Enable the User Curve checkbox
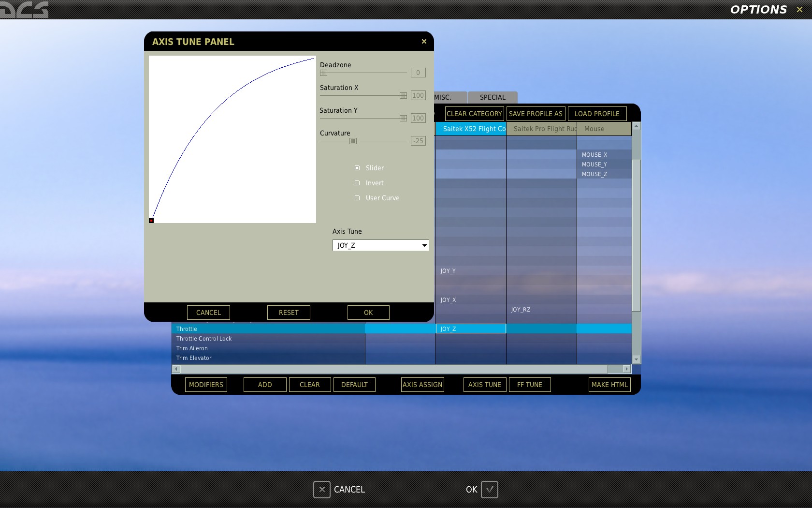Image resolution: width=812 pixels, height=508 pixels. 357,198
